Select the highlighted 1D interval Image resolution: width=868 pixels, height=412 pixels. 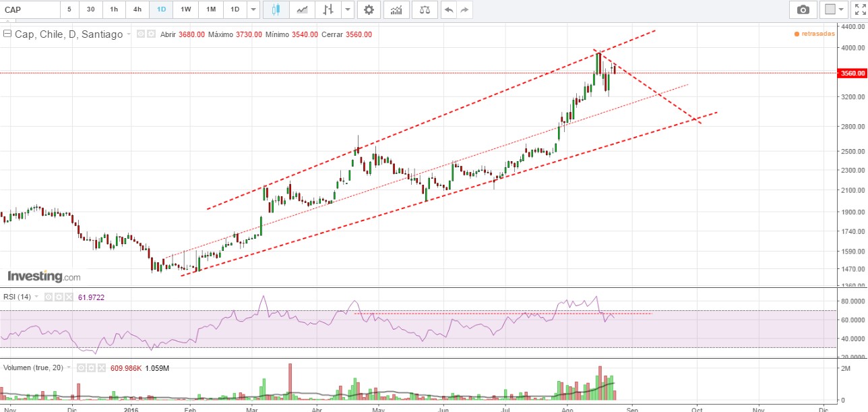tap(161, 9)
